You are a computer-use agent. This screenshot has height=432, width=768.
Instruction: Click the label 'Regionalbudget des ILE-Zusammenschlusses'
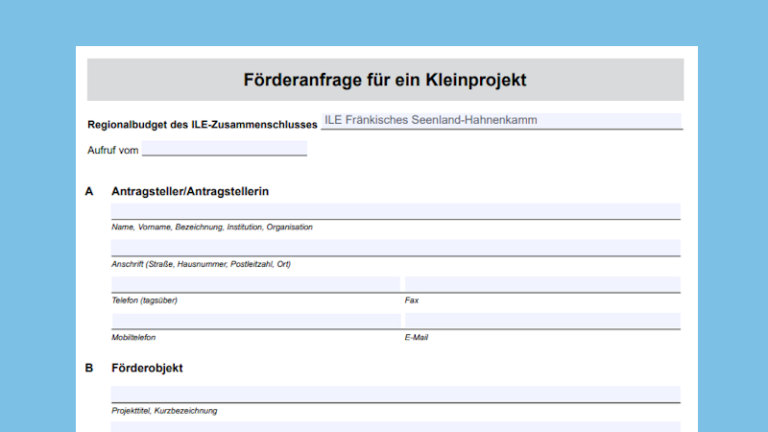(202, 125)
